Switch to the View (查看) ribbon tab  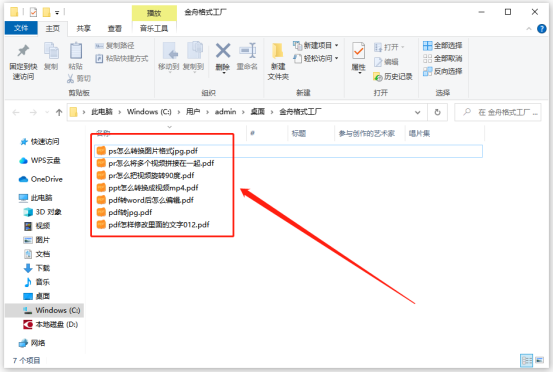(x=114, y=29)
